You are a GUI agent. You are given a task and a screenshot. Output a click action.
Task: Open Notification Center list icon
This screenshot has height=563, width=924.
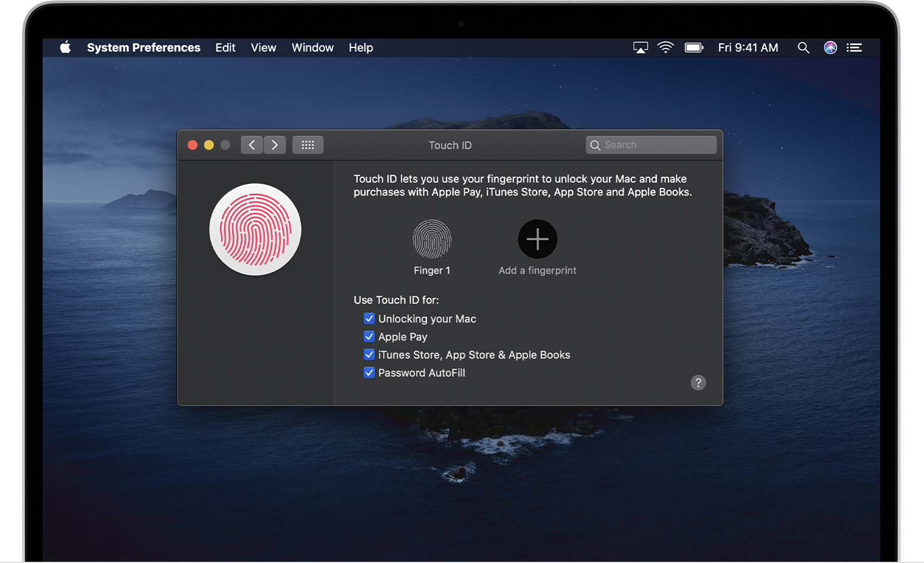tap(854, 48)
